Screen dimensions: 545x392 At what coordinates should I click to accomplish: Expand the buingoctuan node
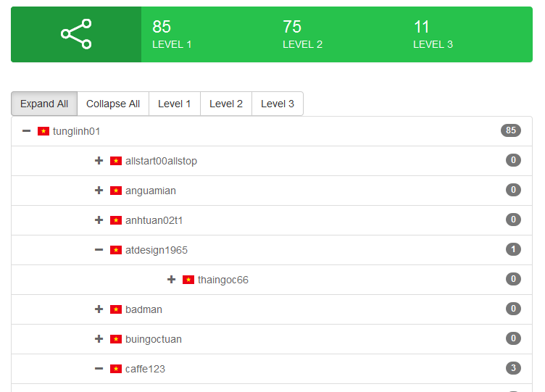click(99, 339)
